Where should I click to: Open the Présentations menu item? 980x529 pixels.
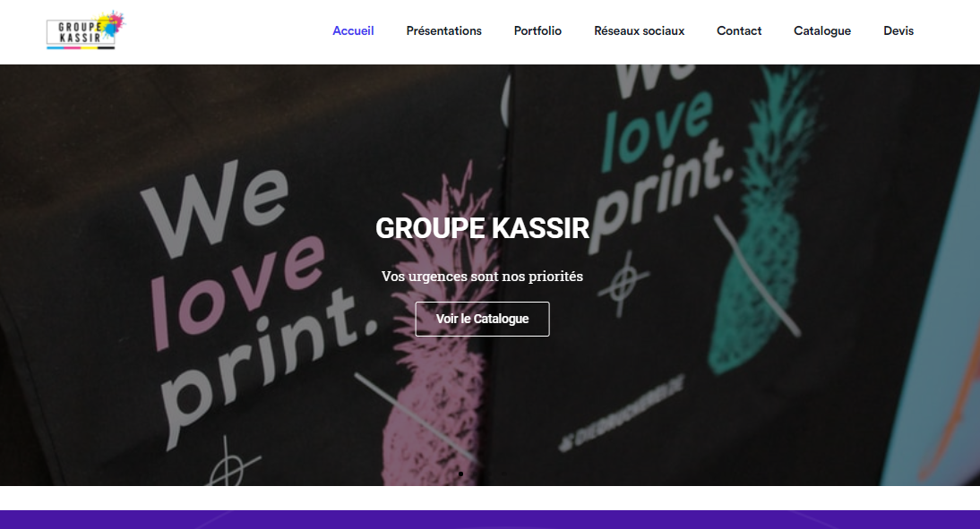point(443,30)
